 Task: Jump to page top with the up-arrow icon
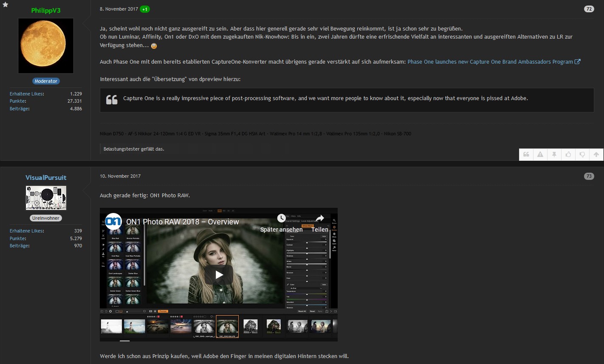[x=596, y=155]
